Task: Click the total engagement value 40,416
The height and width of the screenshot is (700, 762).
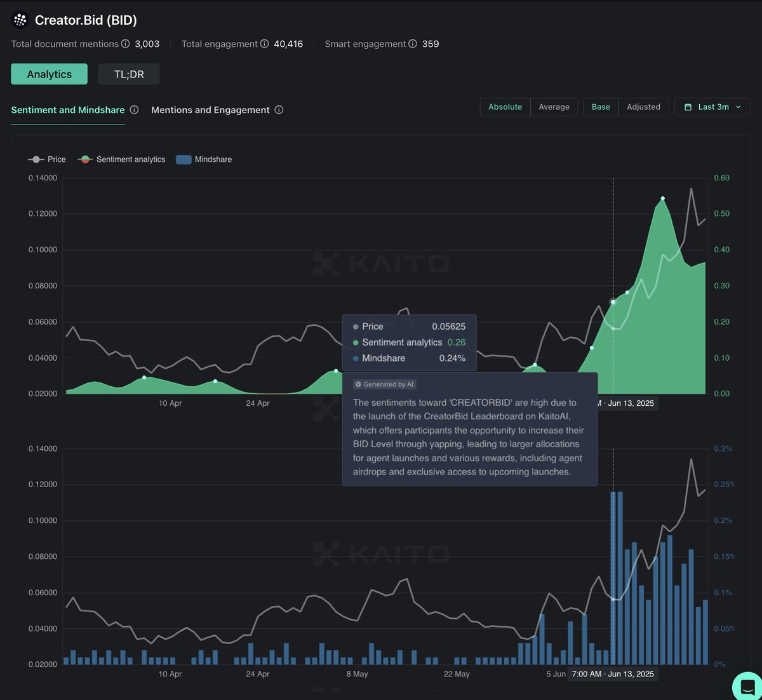Action: coord(288,44)
